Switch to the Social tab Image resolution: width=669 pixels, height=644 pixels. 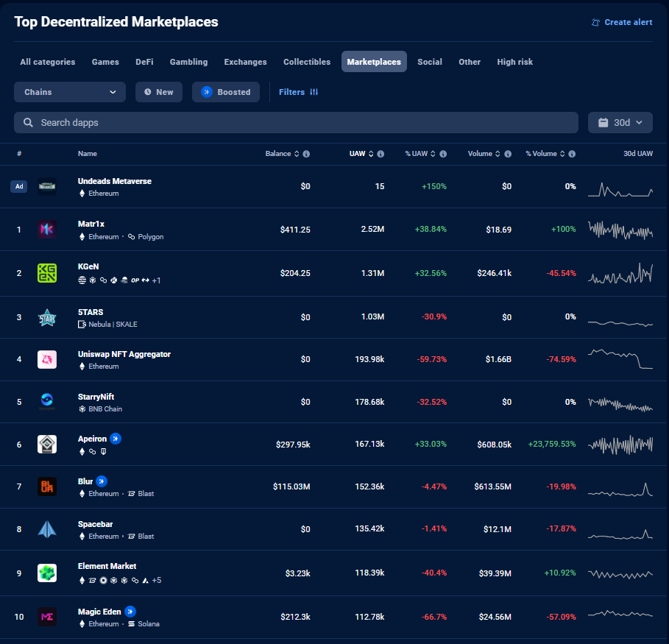tap(430, 62)
